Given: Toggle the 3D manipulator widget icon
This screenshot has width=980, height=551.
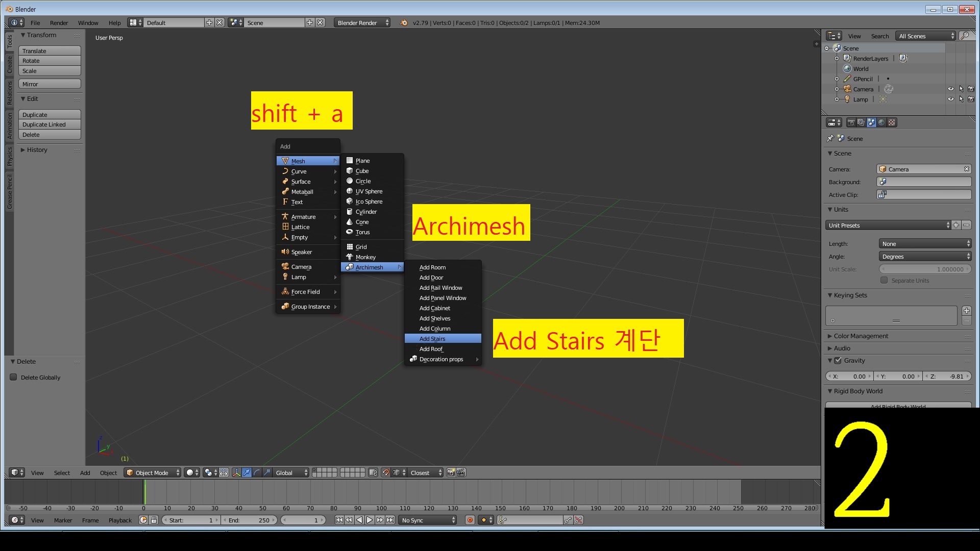Looking at the screenshot, I should pos(236,472).
